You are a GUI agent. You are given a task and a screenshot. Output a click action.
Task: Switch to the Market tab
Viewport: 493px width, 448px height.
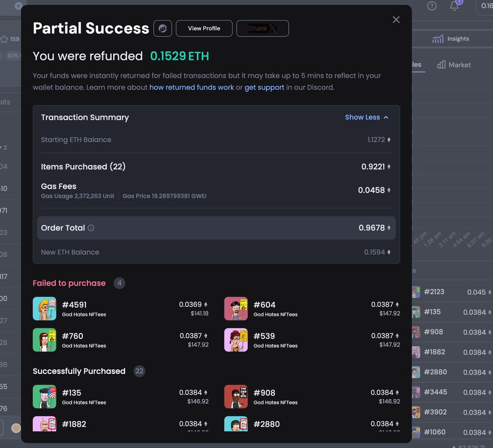click(454, 65)
